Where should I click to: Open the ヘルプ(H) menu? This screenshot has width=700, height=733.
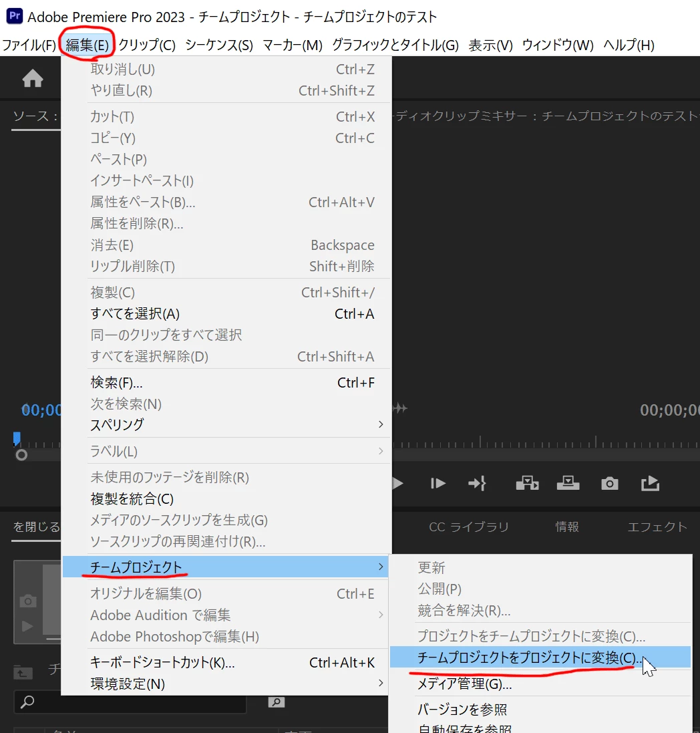click(x=629, y=45)
